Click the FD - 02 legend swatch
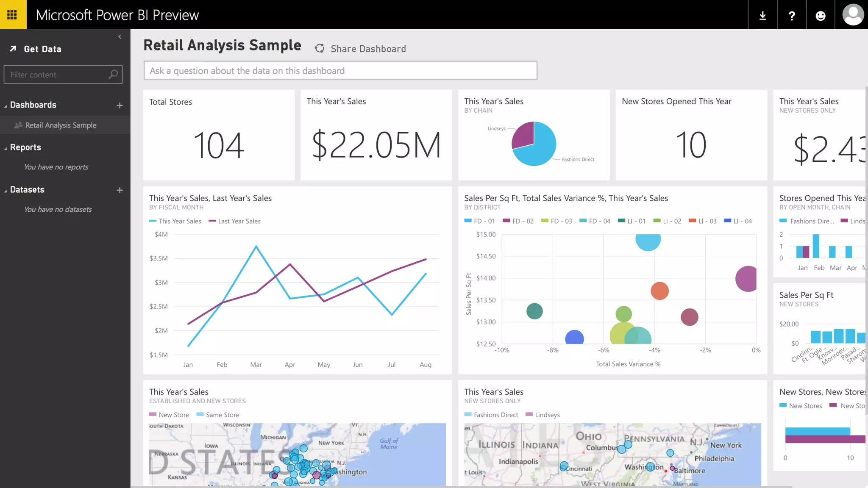The image size is (868, 488). (506, 221)
